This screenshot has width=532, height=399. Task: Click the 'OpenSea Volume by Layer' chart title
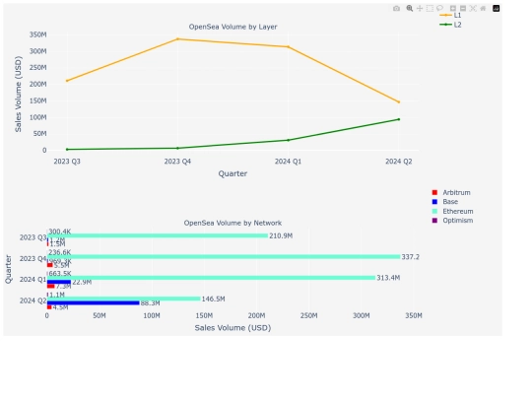[233, 27]
